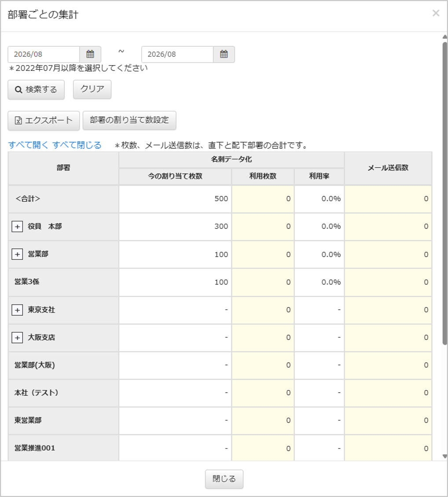Expand the 営業部 department row
Screen dimensions: 448x497
click(18, 254)
